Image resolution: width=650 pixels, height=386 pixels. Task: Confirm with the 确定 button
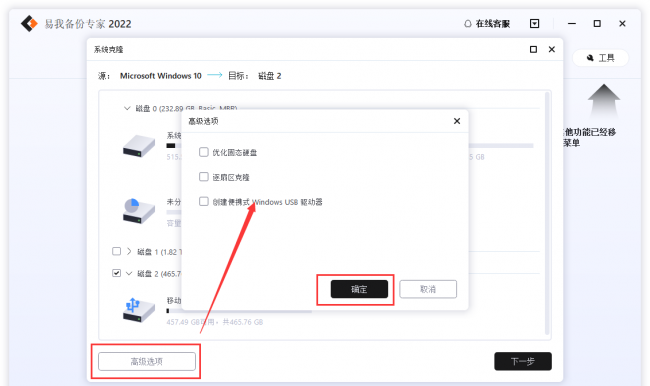coord(359,289)
